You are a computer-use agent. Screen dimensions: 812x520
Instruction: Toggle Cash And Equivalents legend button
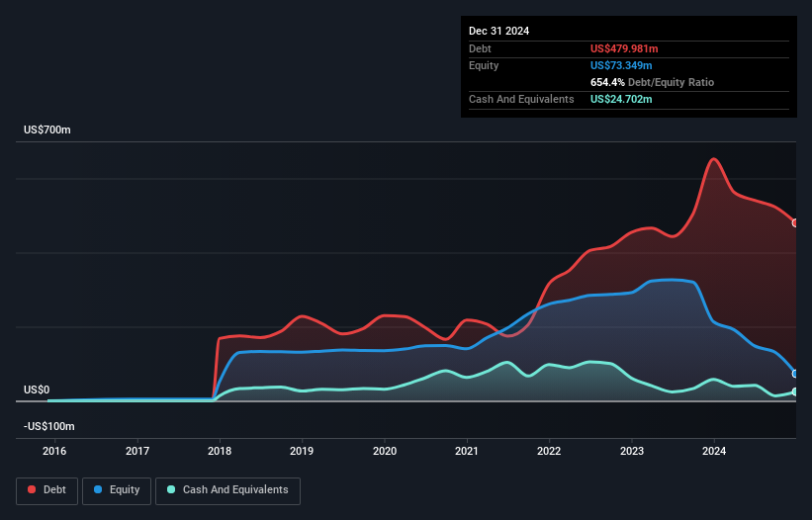pos(227,490)
